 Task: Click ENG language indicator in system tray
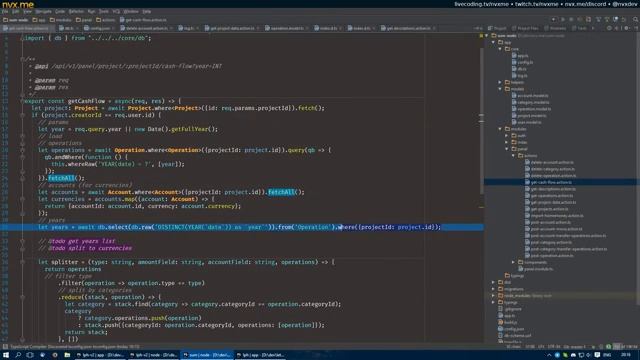[x=607, y=355]
